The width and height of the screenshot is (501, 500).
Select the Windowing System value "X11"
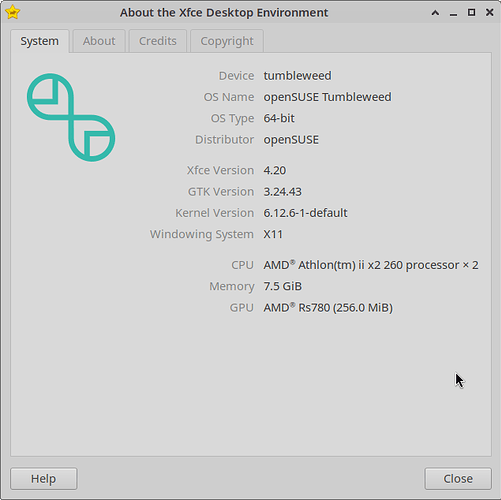[x=273, y=234]
